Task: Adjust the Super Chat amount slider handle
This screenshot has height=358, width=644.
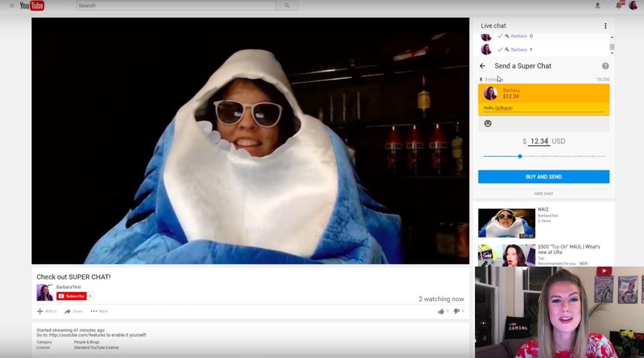Action: (x=520, y=156)
